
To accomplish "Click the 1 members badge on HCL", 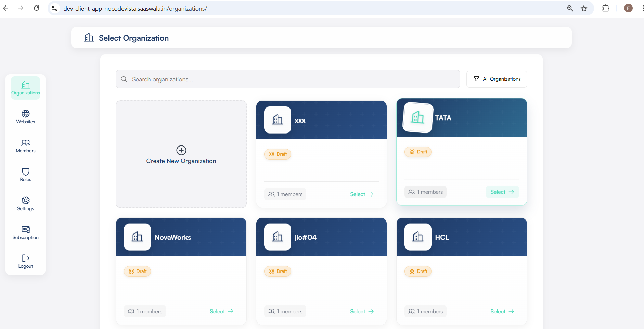I will [x=425, y=312].
